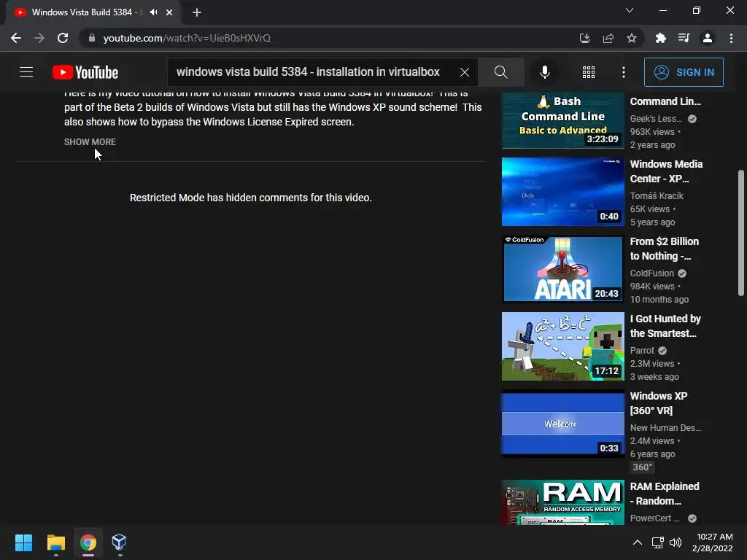Open the Windows Media Center video thumbnail
747x560 pixels.
click(x=562, y=192)
